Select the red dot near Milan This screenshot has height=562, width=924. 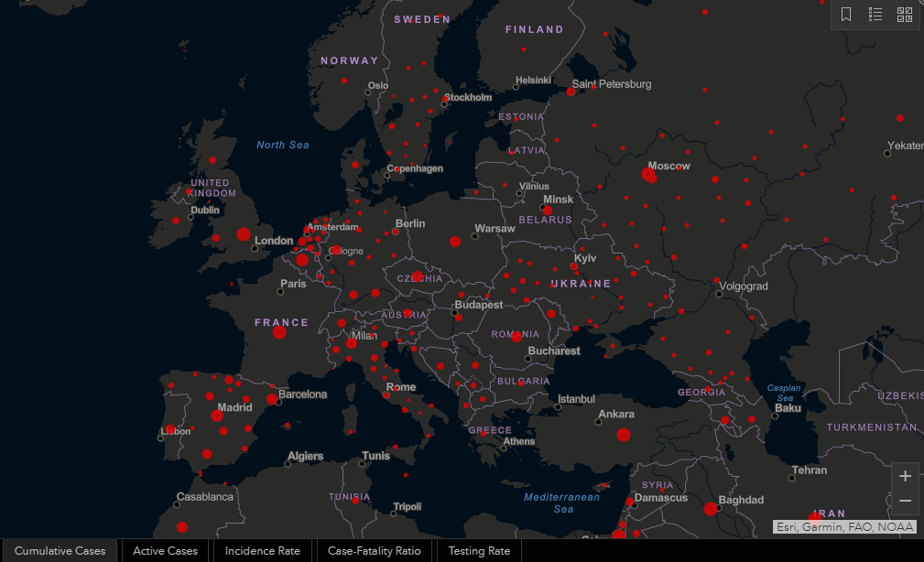pyautogui.click(x=352, y=343)
